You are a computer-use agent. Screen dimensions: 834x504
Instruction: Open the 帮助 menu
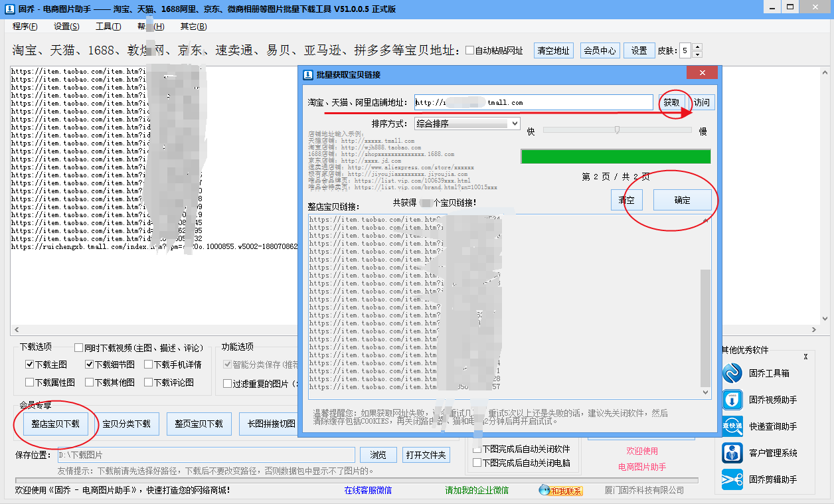(151, 27)
